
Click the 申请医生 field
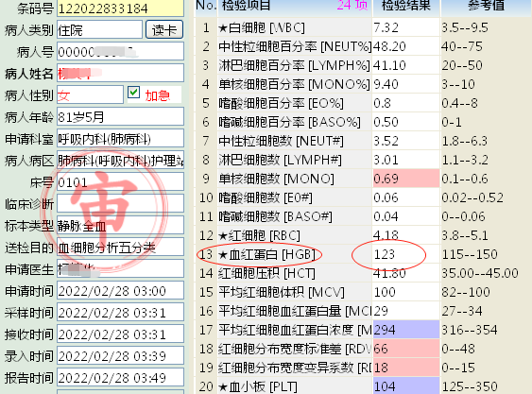tap(120, 268)
